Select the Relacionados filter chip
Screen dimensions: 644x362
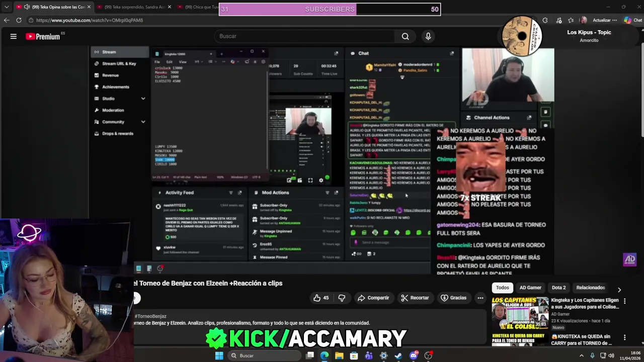(591, 288)
